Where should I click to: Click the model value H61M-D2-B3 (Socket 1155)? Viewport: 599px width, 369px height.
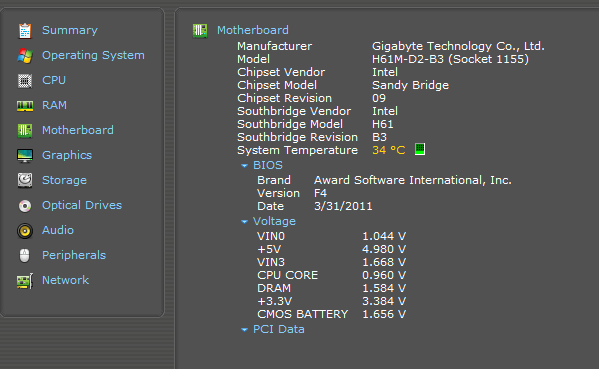450,59
